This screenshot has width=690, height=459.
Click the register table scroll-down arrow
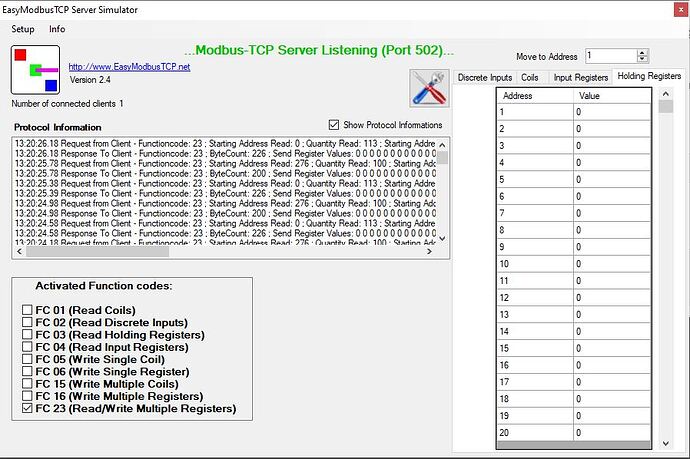(x=666, y=444)
